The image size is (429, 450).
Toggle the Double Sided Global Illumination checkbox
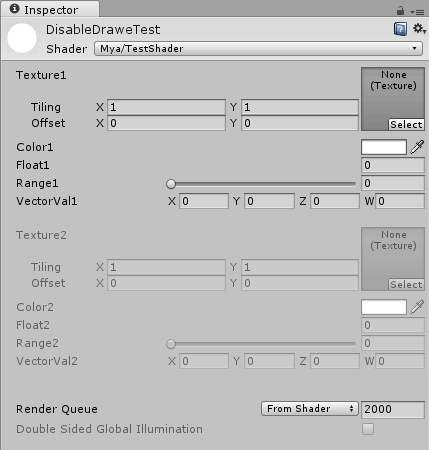point(368,429)
